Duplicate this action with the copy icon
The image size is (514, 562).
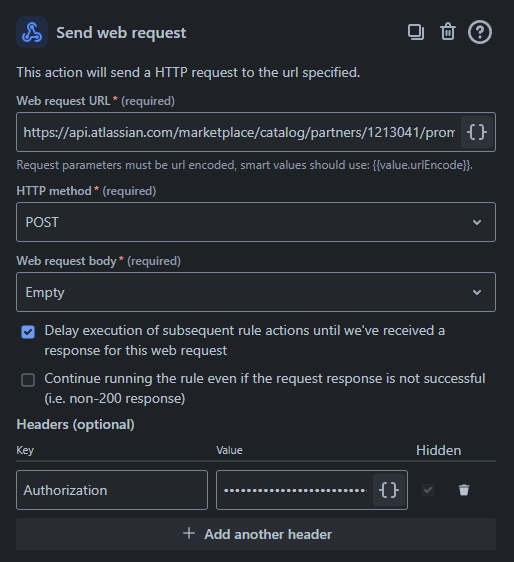pos(416,32)
